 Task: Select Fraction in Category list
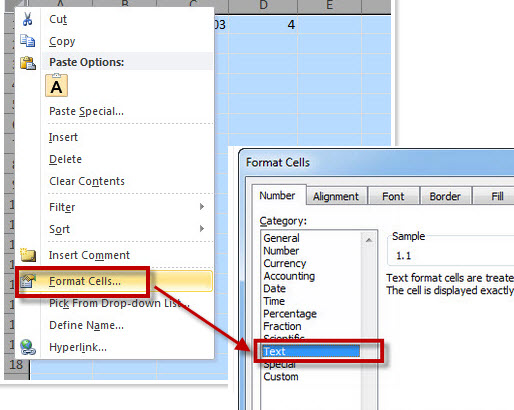pos(282,326)
